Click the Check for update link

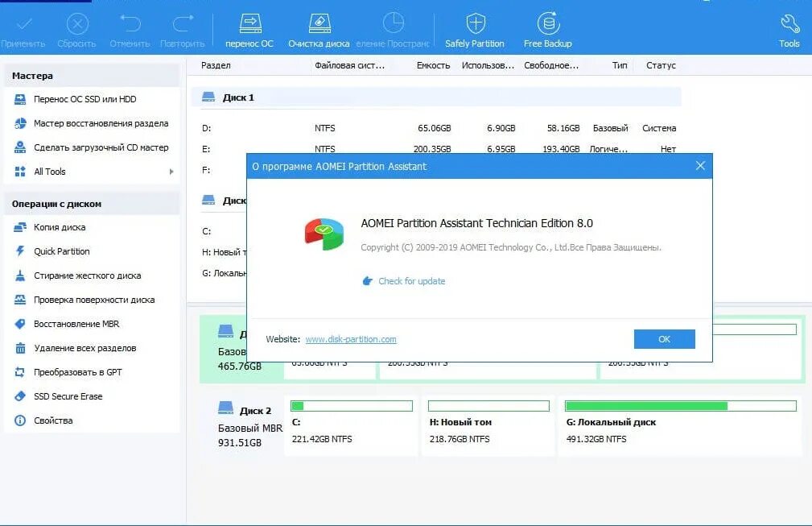point(412,281)
